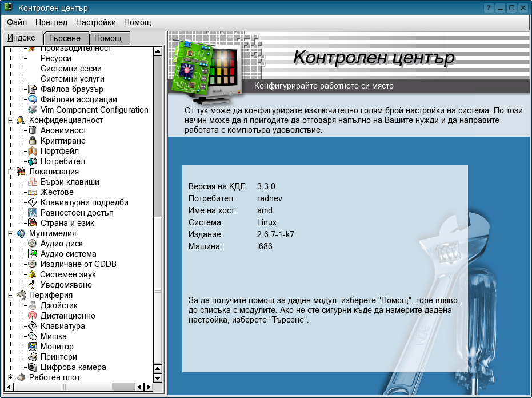
Task: Collapse the Мултимедия tree branch
Action: pos(10,233)
